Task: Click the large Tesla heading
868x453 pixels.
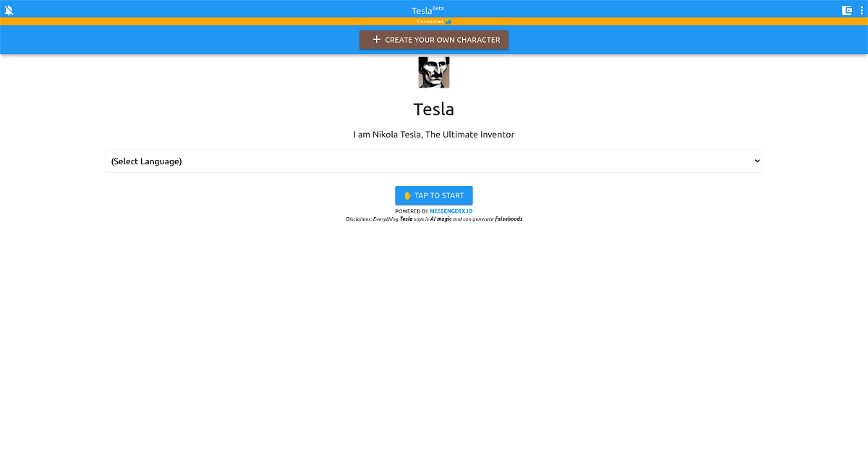Action: click(x=434, y=109)
